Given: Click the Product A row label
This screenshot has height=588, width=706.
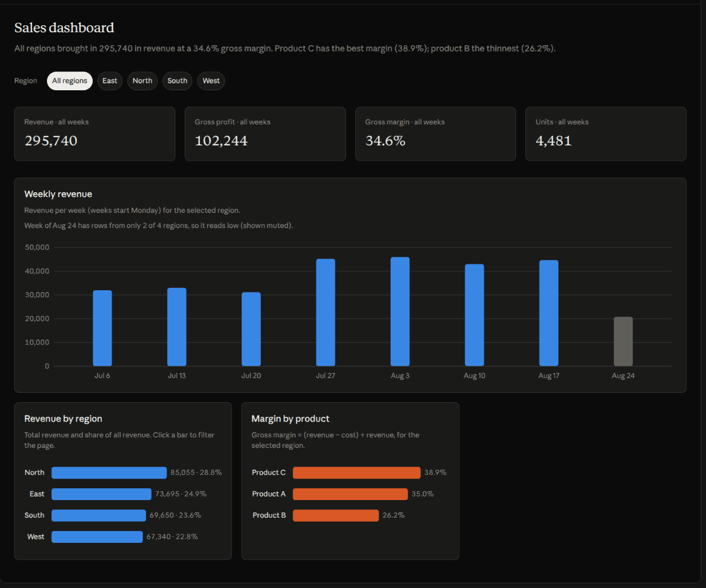Looking at the screenshot, I should (269, 494).
